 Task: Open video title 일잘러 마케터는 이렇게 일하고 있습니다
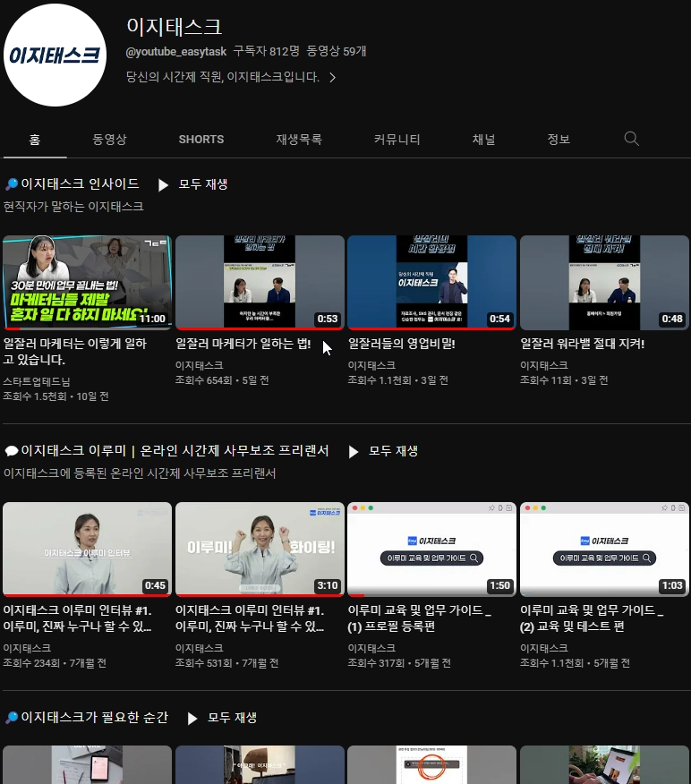pyautogui.click(x=75, y=352)
